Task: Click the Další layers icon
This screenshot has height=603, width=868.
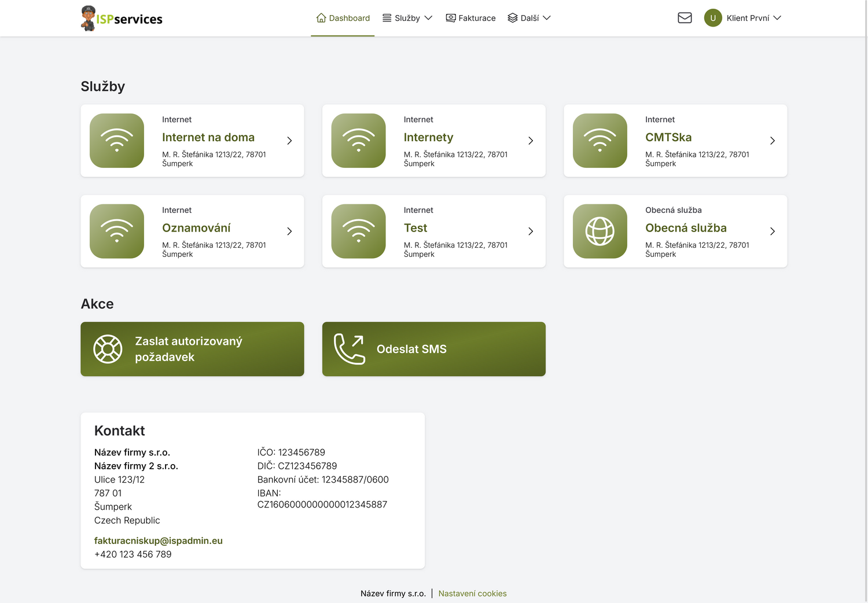Action: tap(513, 18)
